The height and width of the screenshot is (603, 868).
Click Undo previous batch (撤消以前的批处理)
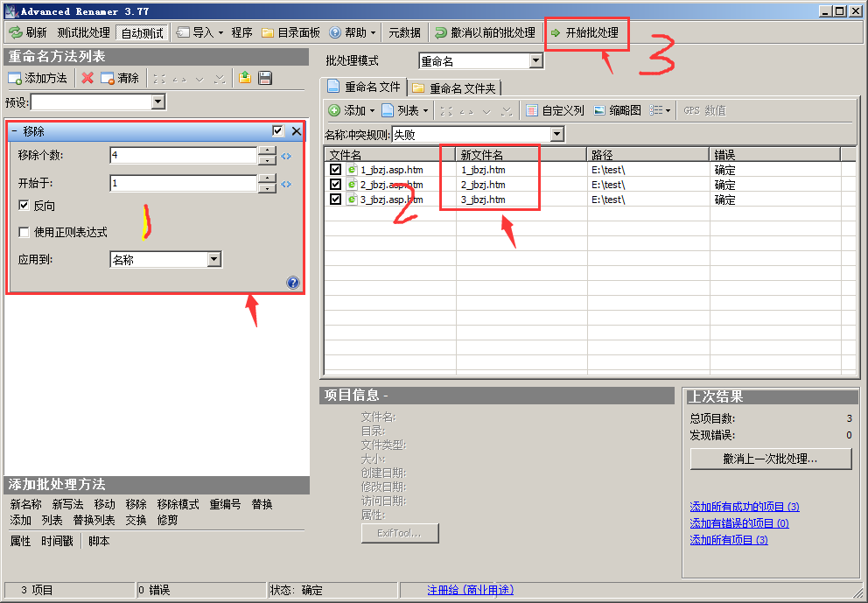point(486,32)
